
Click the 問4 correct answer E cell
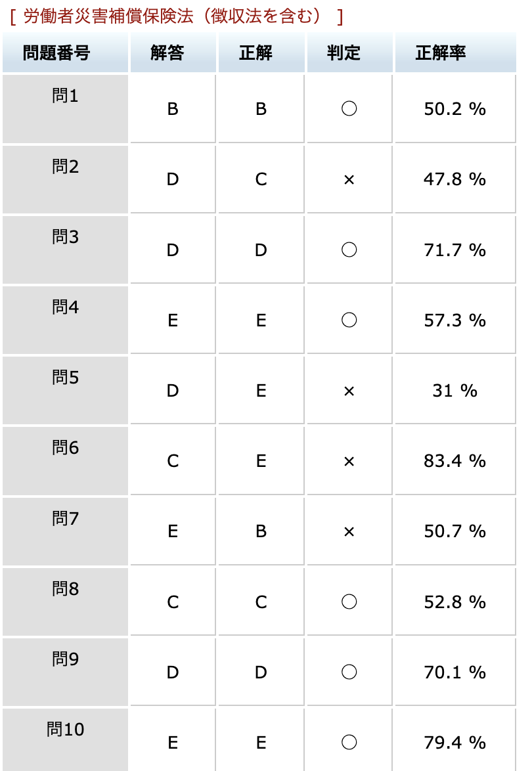tap(261, 320)
